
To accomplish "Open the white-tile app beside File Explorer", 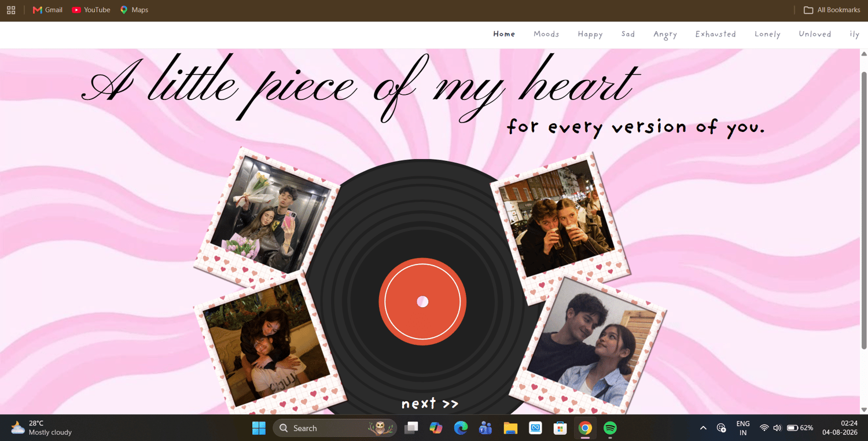I will coord(535,428).
